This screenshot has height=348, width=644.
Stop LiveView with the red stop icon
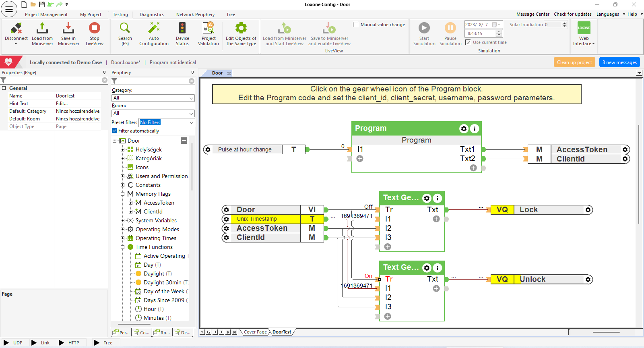(x=95, y=29)
